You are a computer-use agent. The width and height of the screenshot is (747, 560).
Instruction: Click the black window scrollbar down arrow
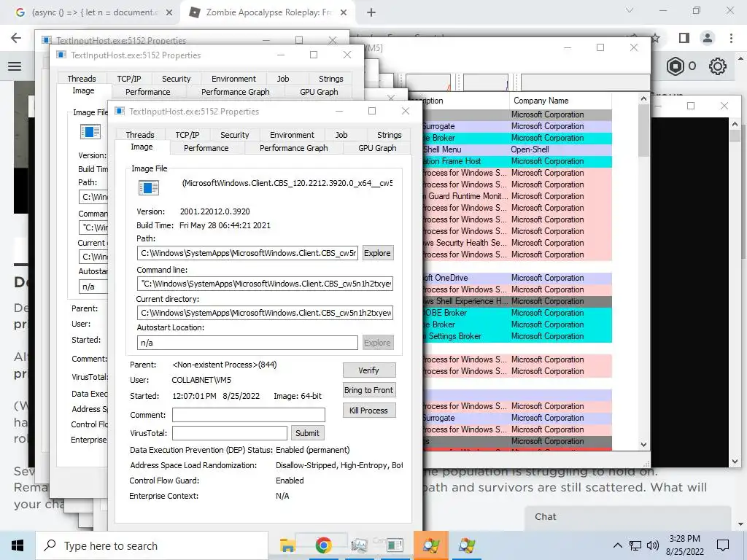[735, 462]
